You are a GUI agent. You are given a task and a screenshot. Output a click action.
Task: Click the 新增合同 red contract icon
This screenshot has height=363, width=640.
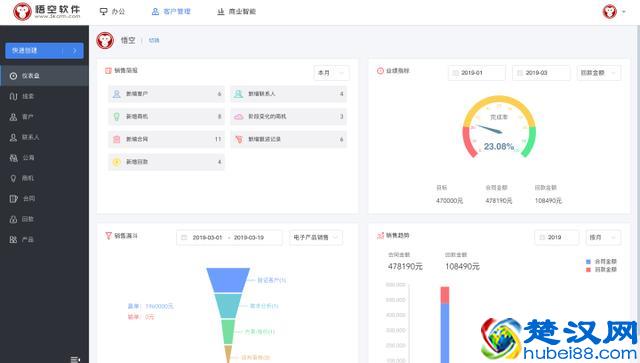pyautogui.click(x=117, y=139)
